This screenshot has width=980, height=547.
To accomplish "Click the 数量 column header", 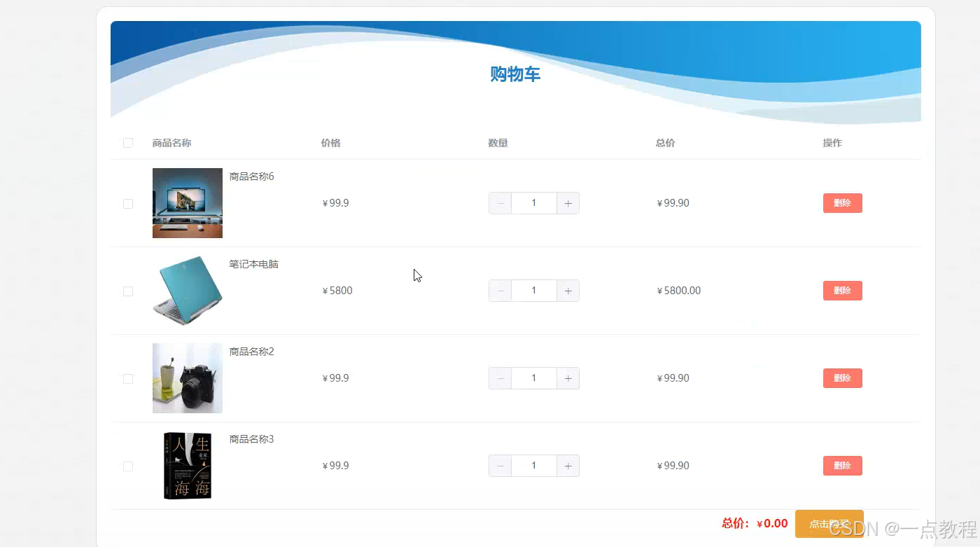I will click(x=498, y=143).
